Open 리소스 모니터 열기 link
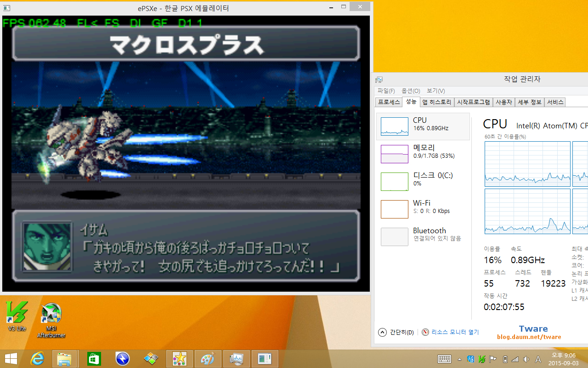The height and width of the screenshot is (368, 588). pyautogui.click(x=450, y=332)
